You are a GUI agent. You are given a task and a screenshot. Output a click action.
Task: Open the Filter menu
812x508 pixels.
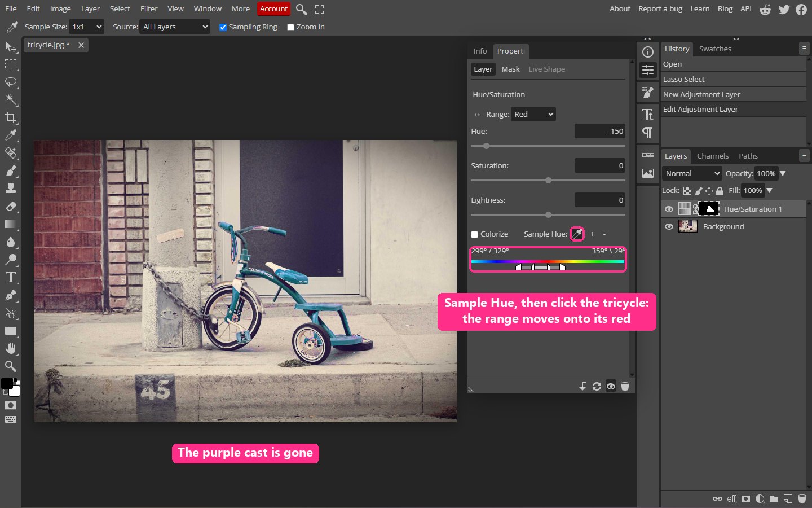149,8
